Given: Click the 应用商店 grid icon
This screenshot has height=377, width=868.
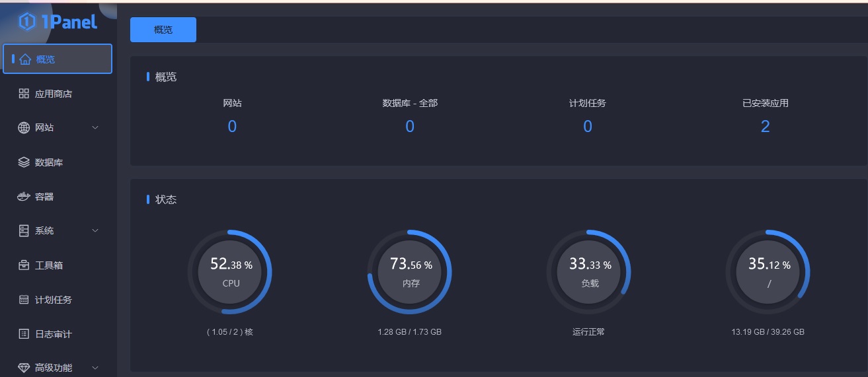Looking at the screenshot, I should point(24,94).
